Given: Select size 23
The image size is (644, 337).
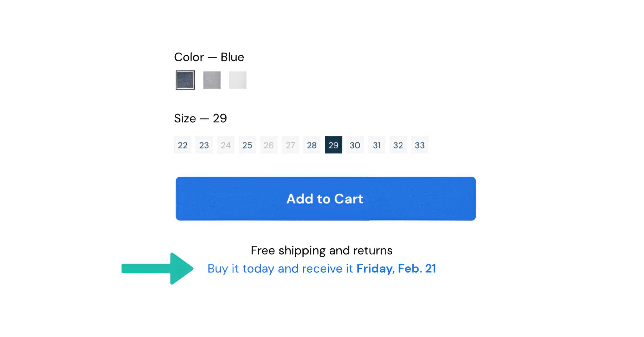Looking at the screenshot, I should pyautogui.click(x=204, y=145).
